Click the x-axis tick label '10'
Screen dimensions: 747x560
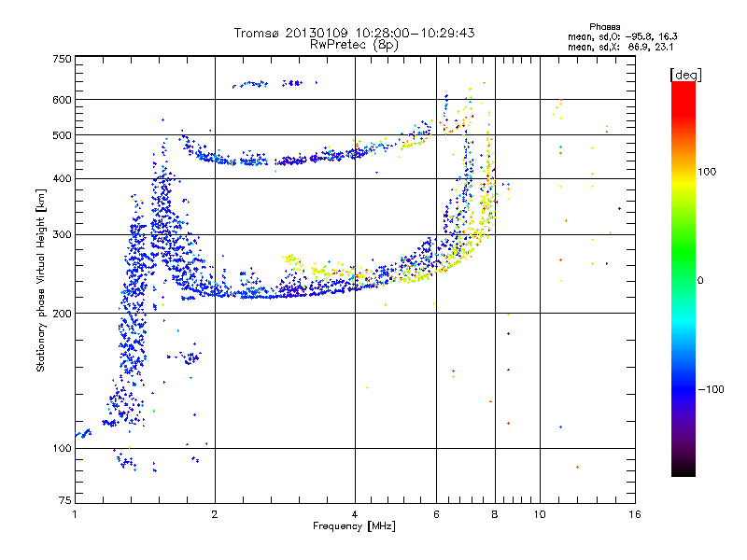click(540, 514)
